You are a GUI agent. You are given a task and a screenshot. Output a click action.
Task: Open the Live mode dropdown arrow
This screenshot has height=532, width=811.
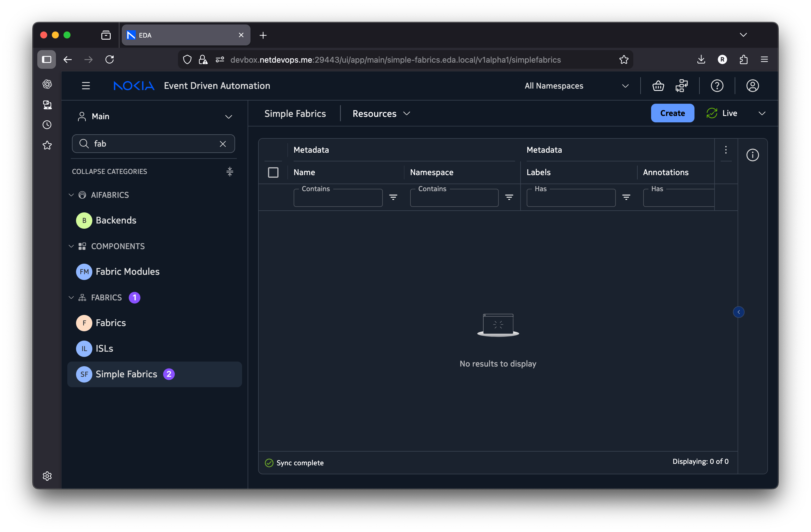coord(762,114)
